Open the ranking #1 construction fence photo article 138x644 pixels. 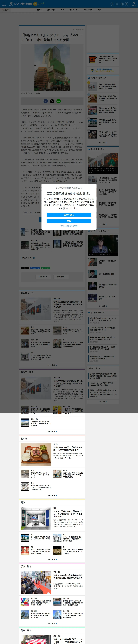103,87
